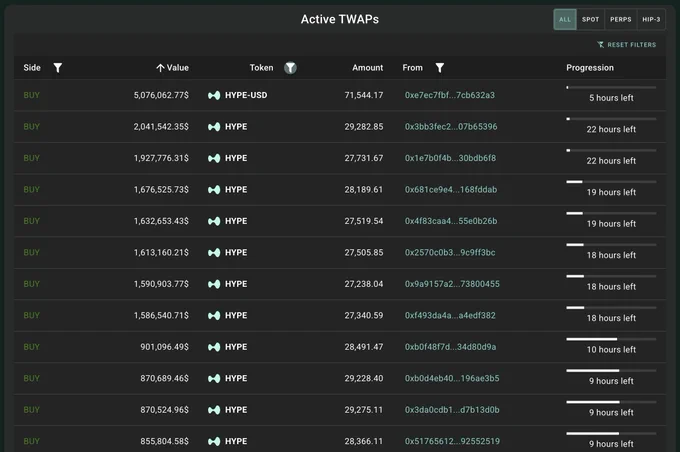Click the Token column header label
Viewport: 680px width, 452px height.
[262, 68]
